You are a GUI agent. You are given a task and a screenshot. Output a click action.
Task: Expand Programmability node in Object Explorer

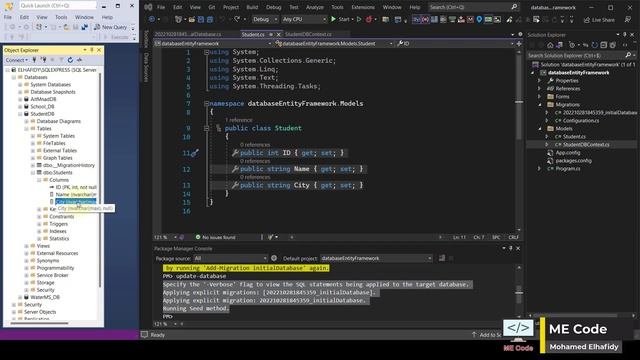point(27,268)
